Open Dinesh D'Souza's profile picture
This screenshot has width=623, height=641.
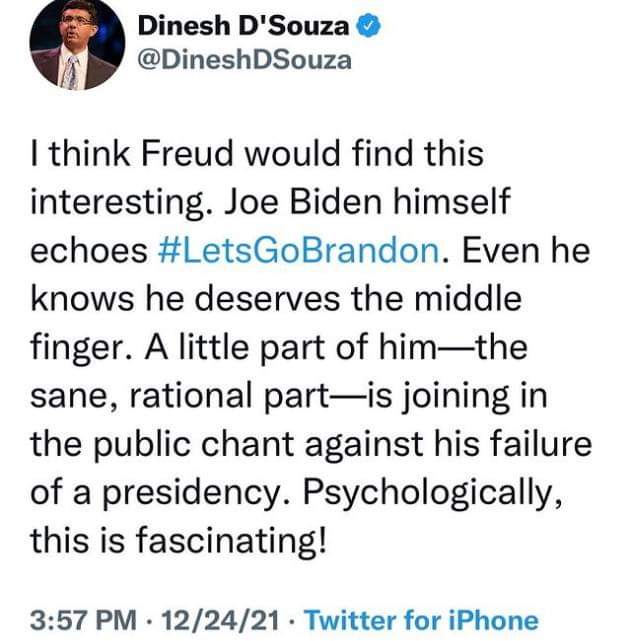pyautogui.click(x=77, y=43)
